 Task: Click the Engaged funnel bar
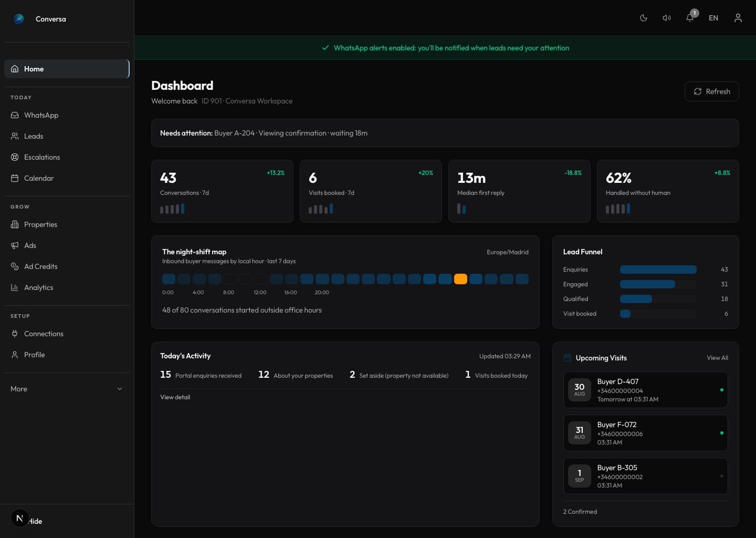click(647, 284)
